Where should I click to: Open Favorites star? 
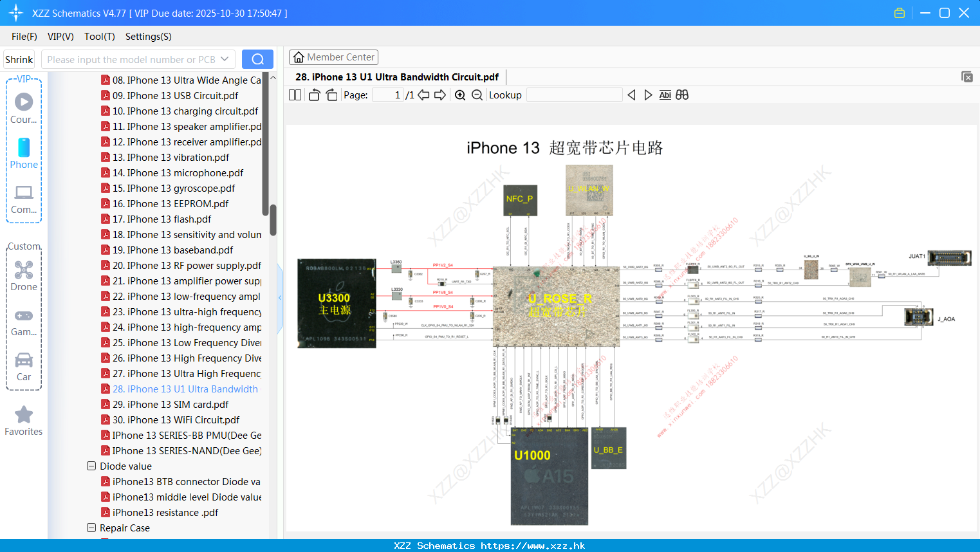click(24, 421)
